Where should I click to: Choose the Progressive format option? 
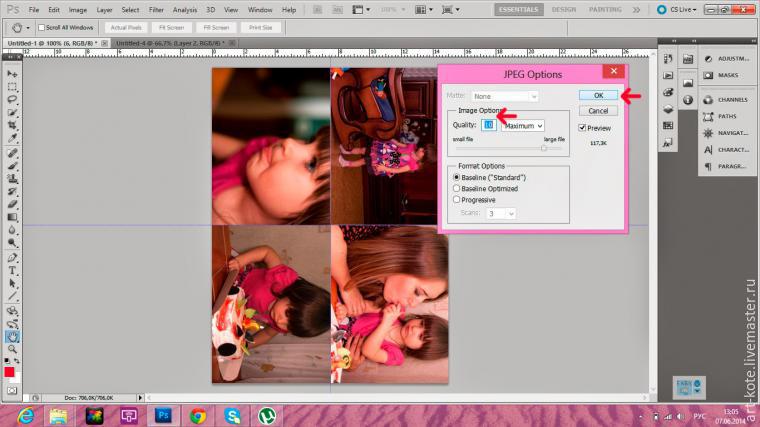point(457,199)
